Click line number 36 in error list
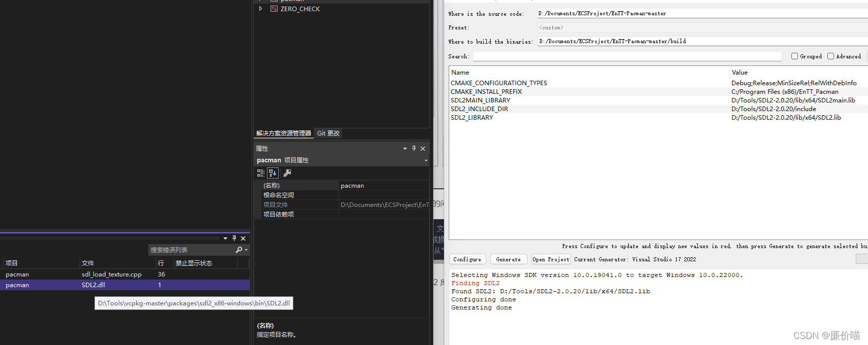 click(x=161, y=274)
